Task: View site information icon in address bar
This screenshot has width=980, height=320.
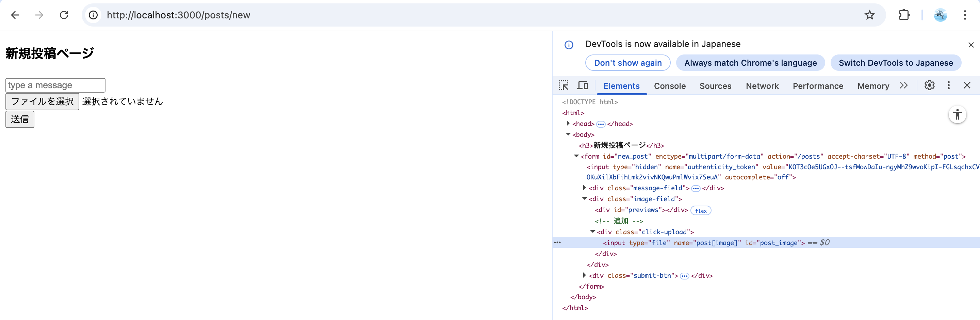Action: [x=93, y=15]
